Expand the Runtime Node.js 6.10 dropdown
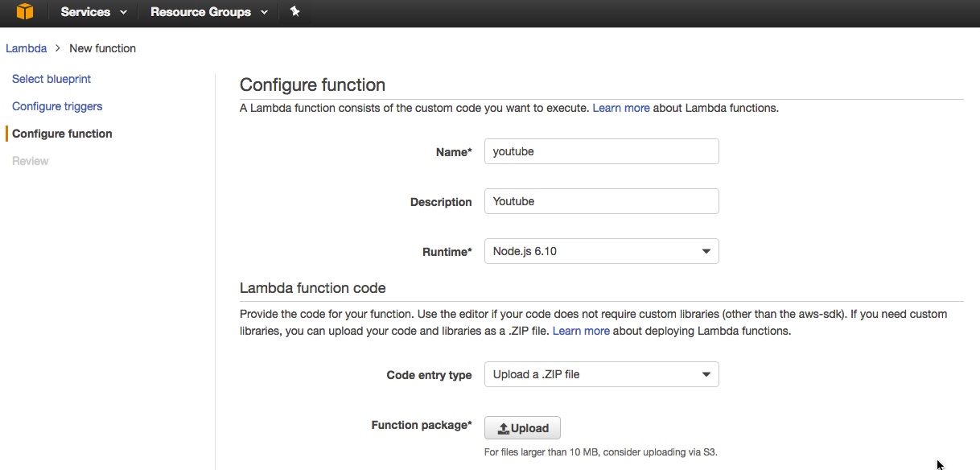This screenshot has height=470, width=980. click(x=601, y=251)
